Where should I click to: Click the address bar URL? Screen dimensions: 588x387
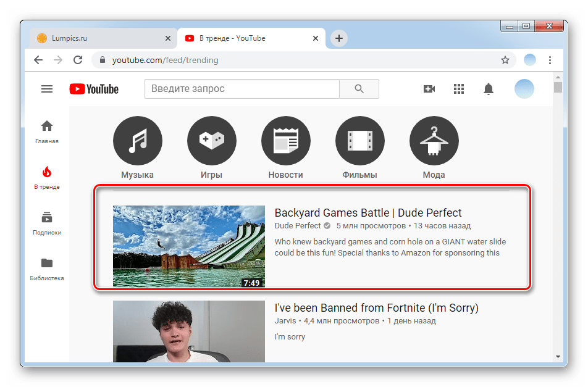(x=165, y=60)
